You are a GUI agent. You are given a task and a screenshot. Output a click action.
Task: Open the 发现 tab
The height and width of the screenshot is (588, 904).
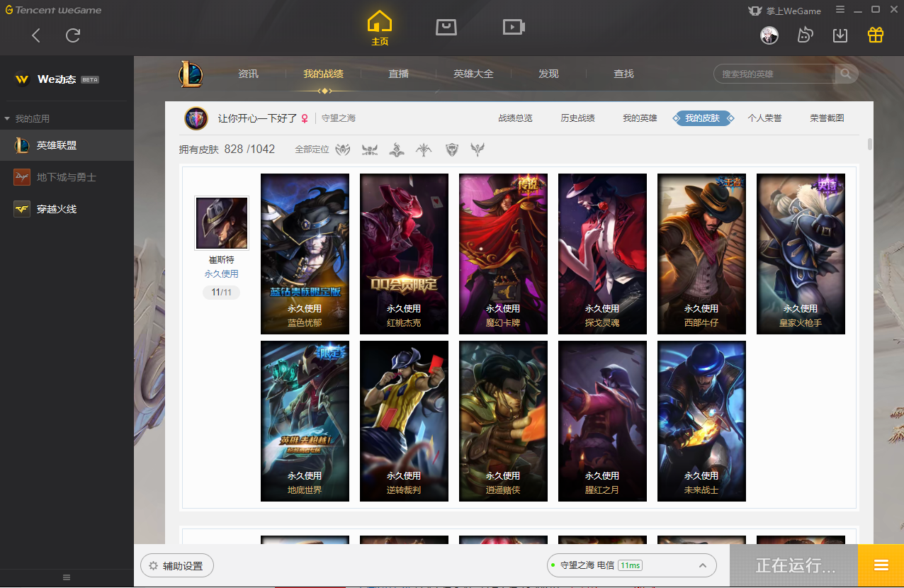[548, 74]
